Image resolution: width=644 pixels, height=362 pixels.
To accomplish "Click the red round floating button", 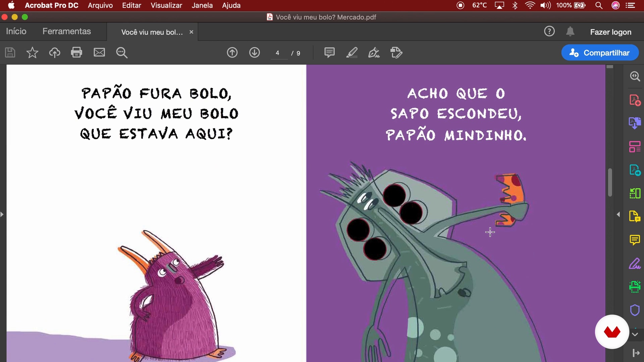I will click(x=612, y=332).
